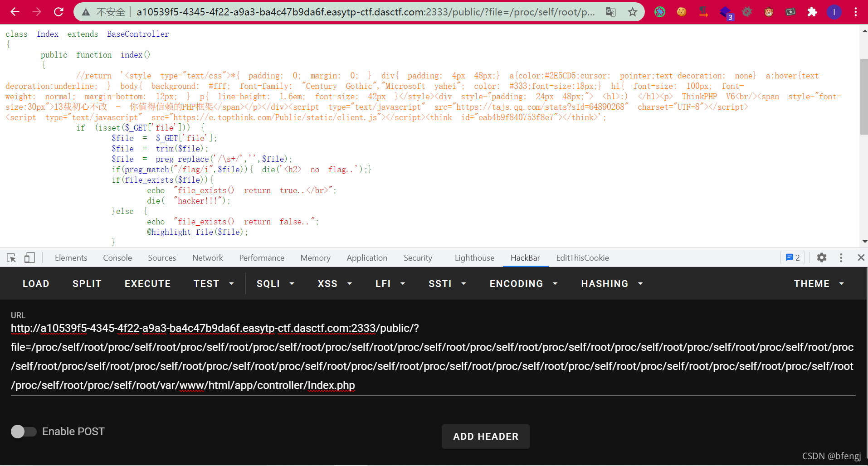This screenshot has width=868, height=466.
Task: Open the Chrome profile avatar
Action: (x=834, y=12)
